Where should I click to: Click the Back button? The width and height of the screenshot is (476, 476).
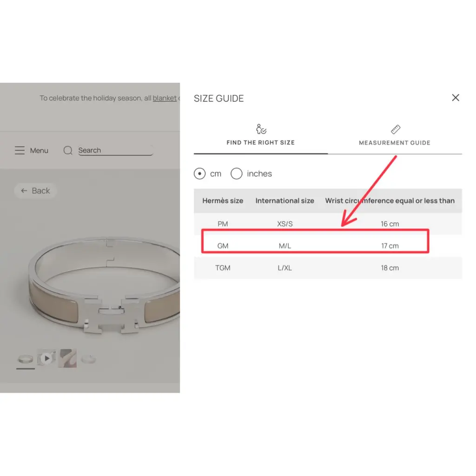[x=35, y=191]
